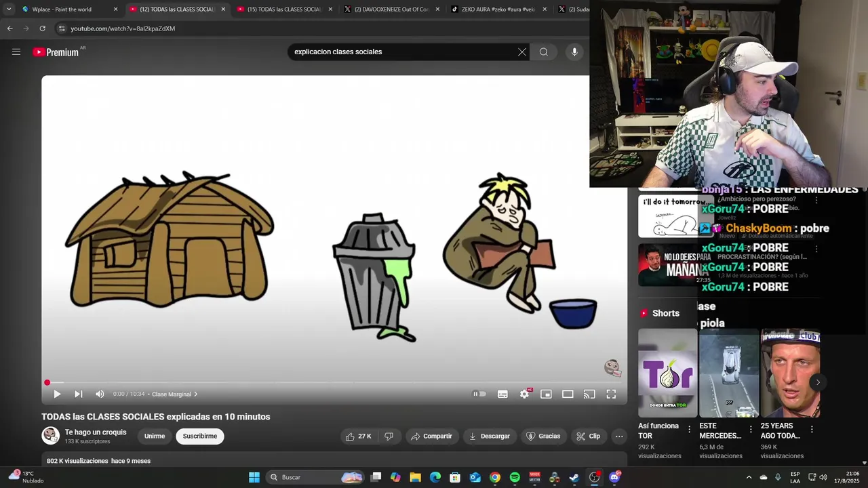Screen dimensions: 868x488
Task: Close the Wplace tab
Action: click(115, 9)
